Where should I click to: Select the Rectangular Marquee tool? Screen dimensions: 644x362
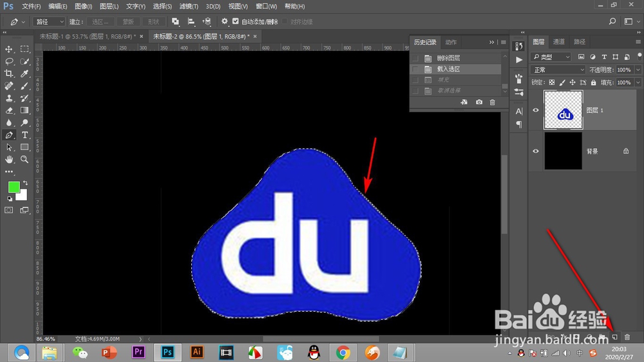[x=24, y=49]
